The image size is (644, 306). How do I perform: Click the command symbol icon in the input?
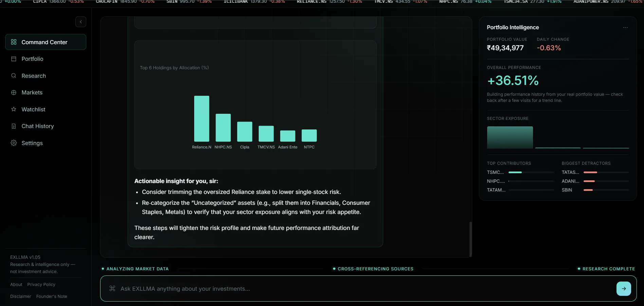point(112,288)
